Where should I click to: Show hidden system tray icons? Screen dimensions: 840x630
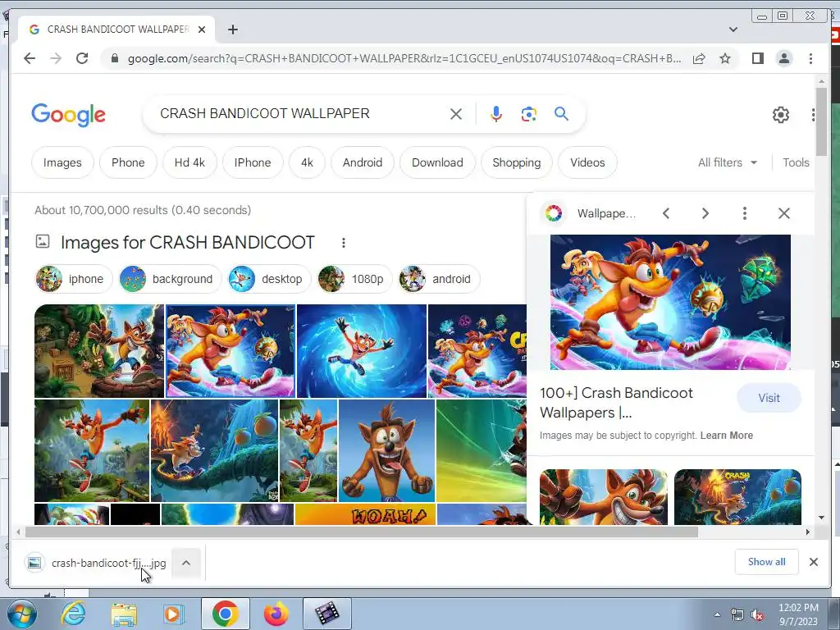(x=717, y=615)
